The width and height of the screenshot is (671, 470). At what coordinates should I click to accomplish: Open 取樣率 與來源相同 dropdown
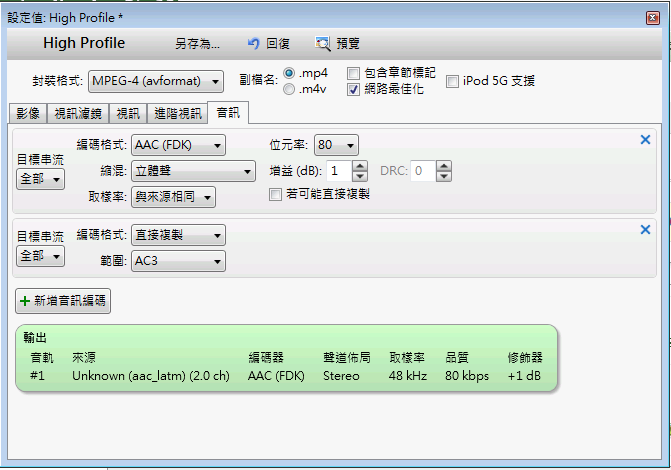pos(173,197)
